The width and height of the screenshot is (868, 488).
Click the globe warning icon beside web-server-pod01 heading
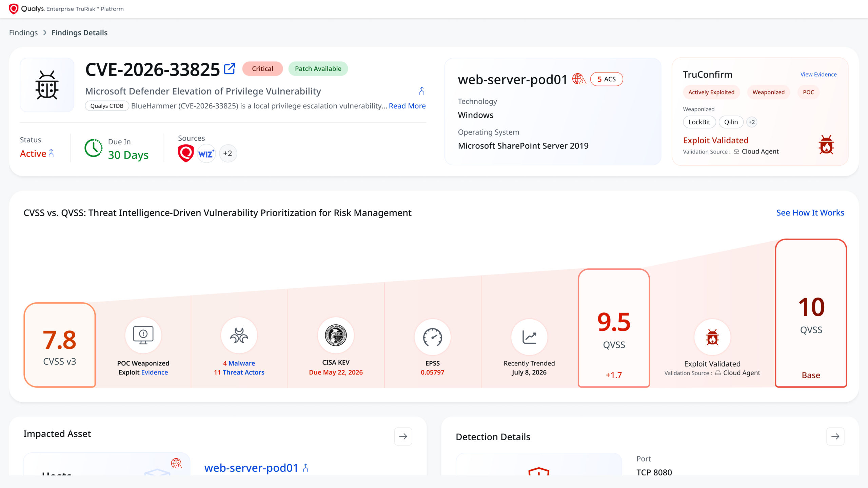tap(579, 79)
